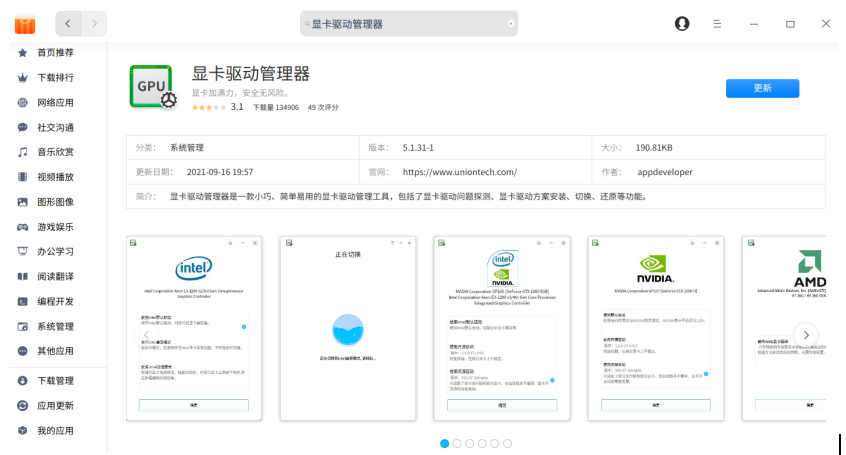The image size is (846, 455).
Task: Click the picture icon beside 图形图像
Action: (23, 202)
